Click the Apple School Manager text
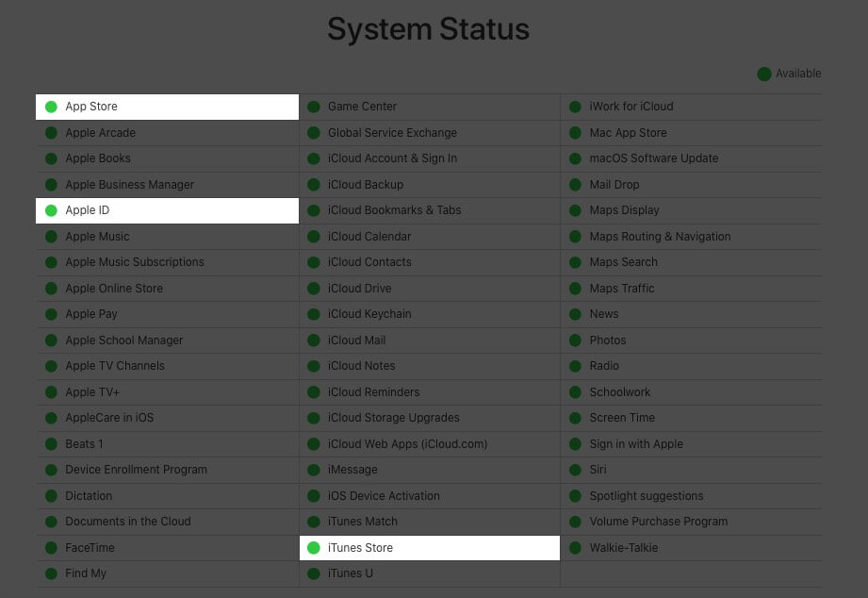Viewport: 868px width, 598px height. [124, 341]
